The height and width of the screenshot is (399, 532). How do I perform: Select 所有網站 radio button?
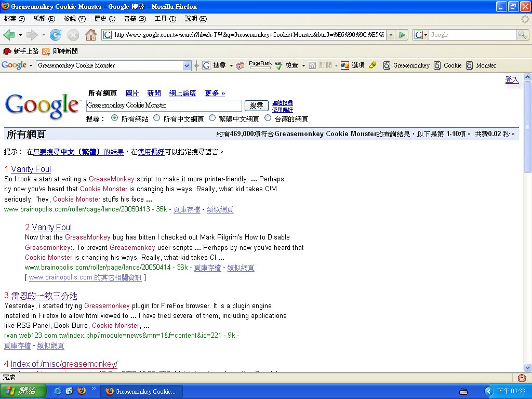click(x=115, y=118)
